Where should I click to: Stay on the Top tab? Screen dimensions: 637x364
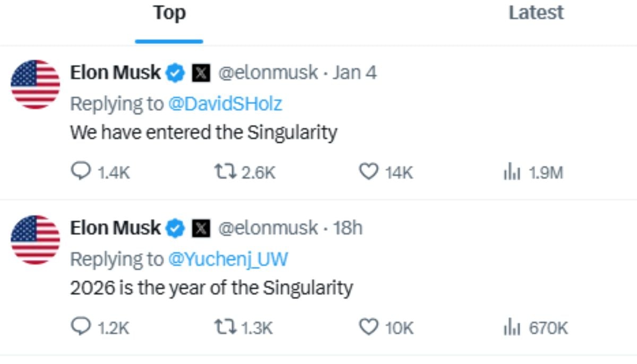(168, 13)
